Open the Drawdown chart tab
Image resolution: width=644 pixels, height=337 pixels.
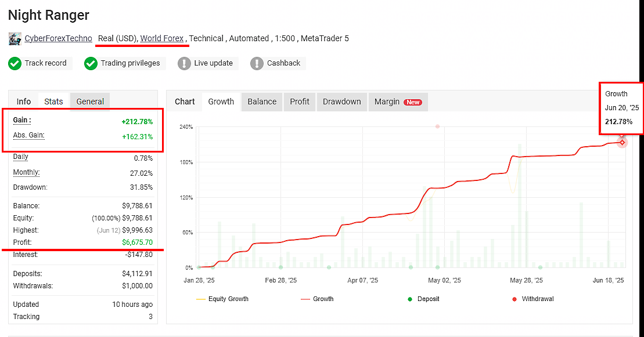[341, 102]
